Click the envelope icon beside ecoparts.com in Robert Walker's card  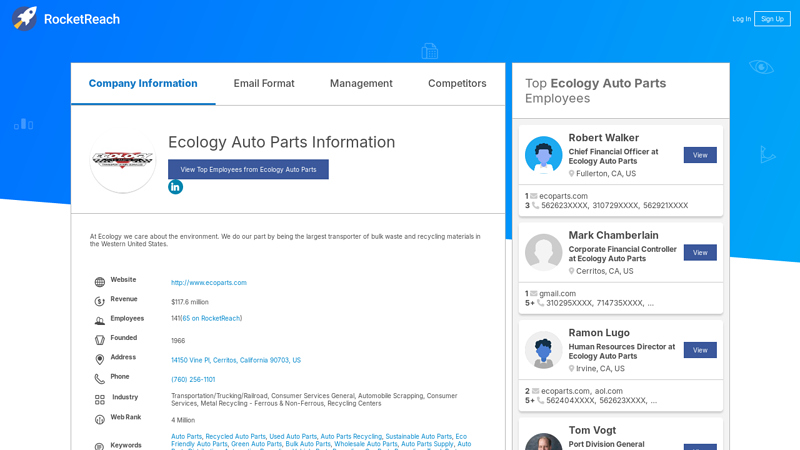pyautogui.click(x=534, y=196)
